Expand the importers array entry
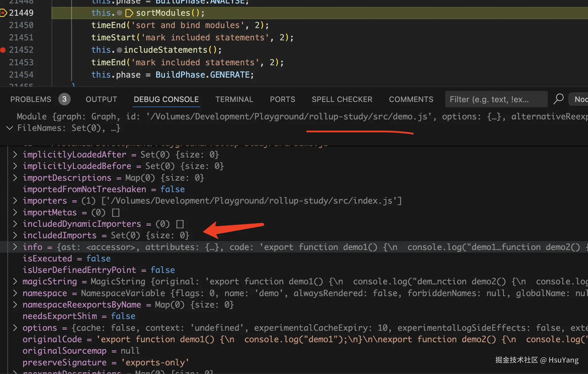The image size is (588, 374). click(15, 201)
